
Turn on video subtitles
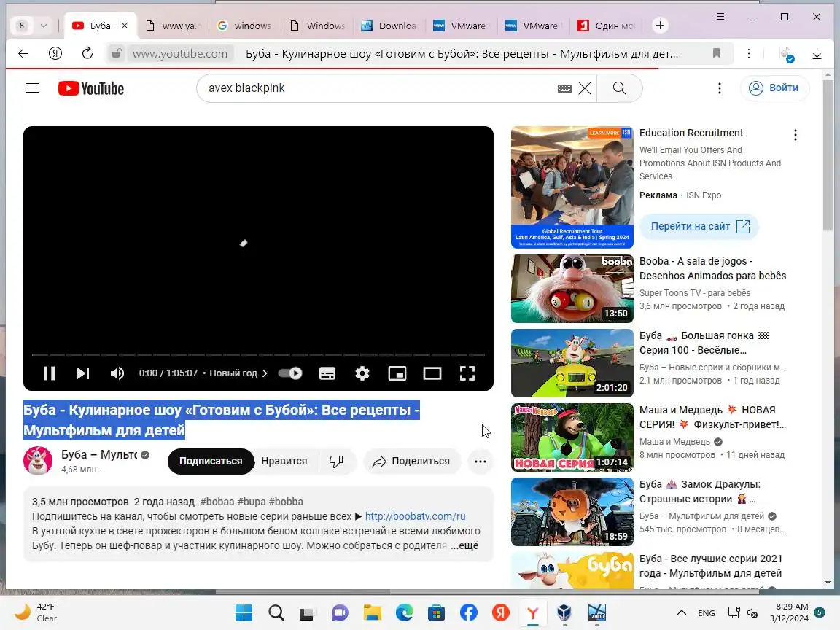coord(327,373)
